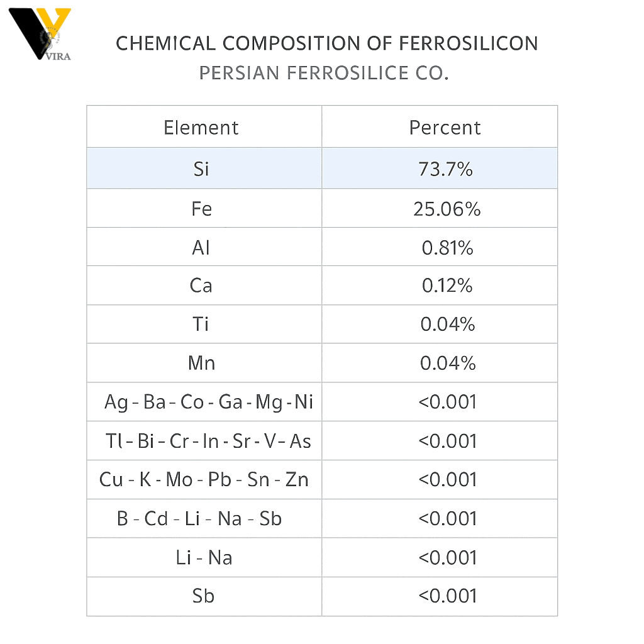The height and width of the screenshot is (644, 644).
Task: Click the Persian Ferrosilice Co. subtitle
Action: [324, 73]
